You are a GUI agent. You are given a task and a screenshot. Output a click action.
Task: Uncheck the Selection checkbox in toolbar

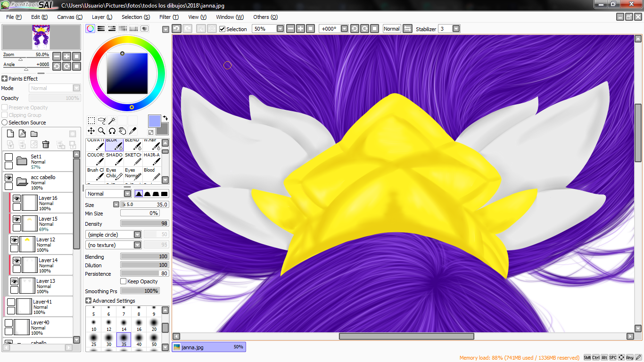click(223, 29)
